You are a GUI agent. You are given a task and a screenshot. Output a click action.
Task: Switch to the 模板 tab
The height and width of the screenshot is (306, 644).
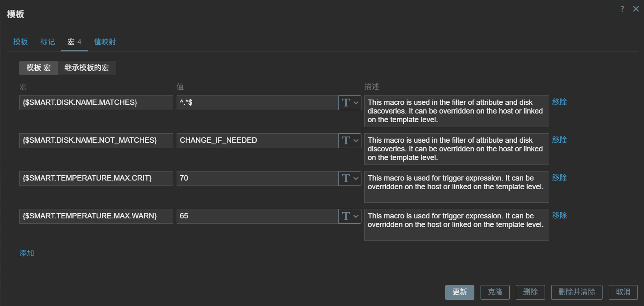point(21,42)
